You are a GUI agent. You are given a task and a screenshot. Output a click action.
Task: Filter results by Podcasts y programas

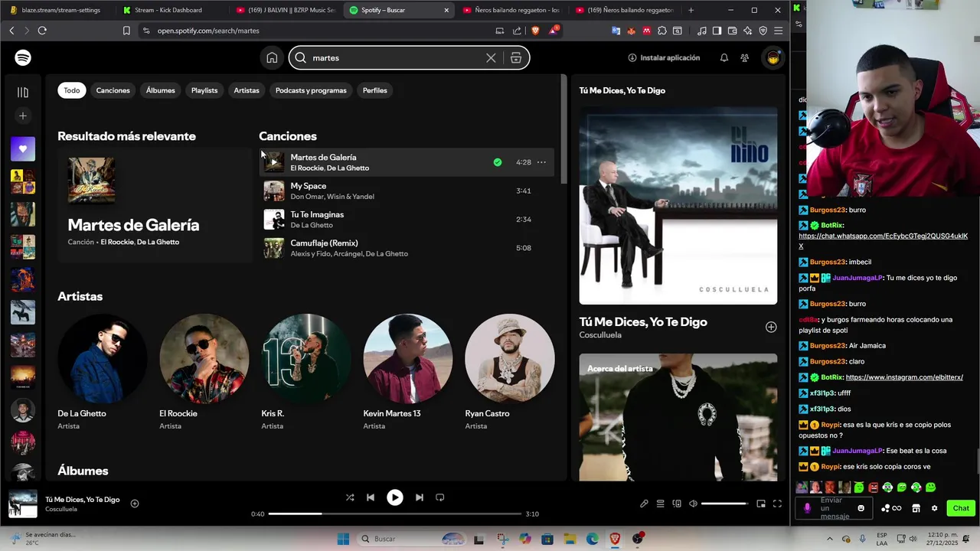point(311,90)
